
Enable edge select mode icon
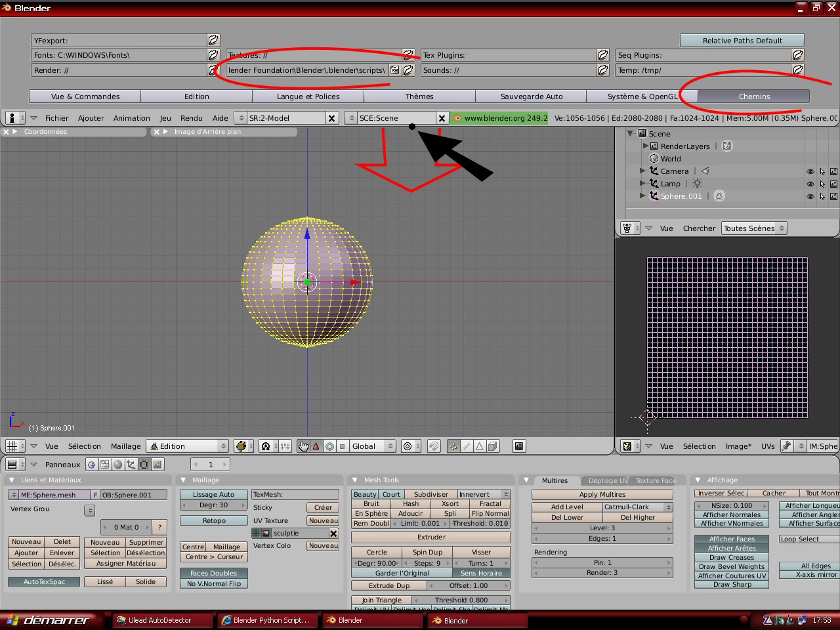pyautogui.click(x=467, y=446)
